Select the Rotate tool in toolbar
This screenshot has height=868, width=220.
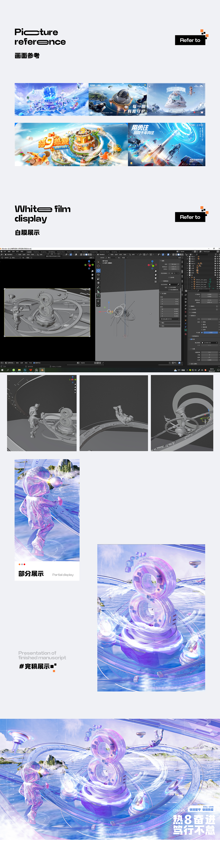pyautogui.click(x=98, y=275)
